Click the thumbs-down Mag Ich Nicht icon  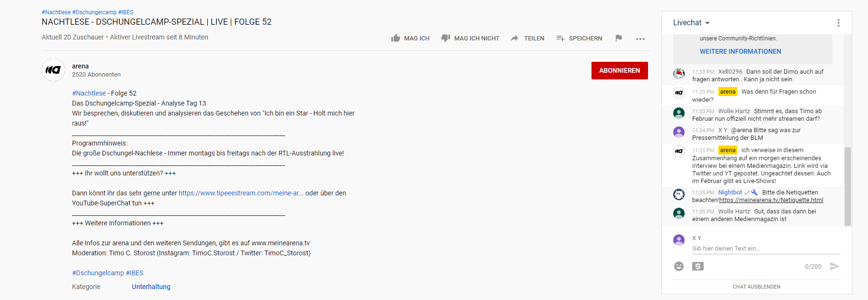coord(445,38)
